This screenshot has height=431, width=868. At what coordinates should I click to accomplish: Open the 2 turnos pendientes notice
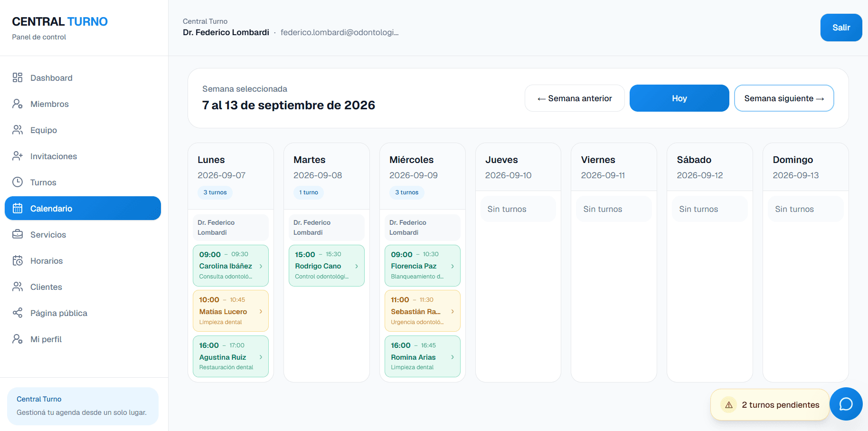[x=770, y=405]
